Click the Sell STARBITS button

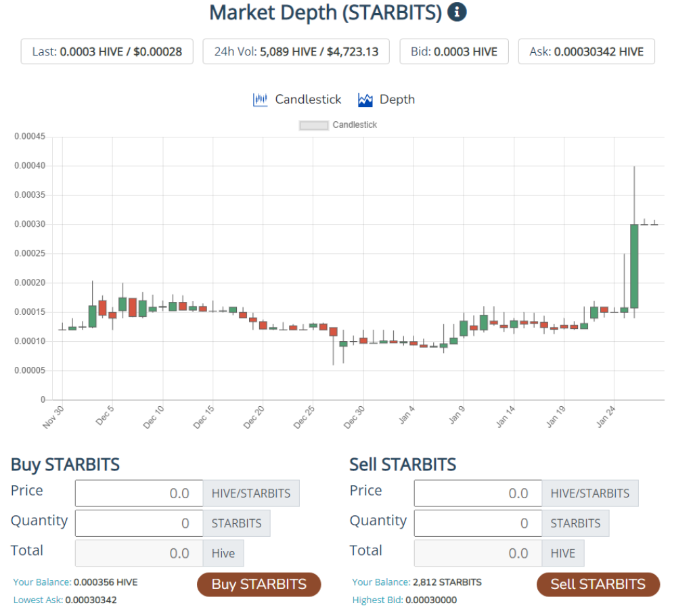coord(598,584)
